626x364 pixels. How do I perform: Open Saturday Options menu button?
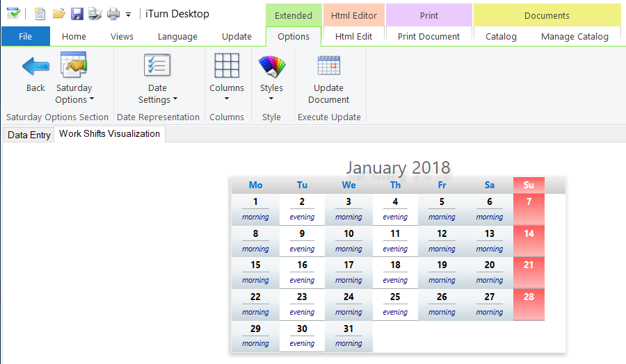(74, 78)
